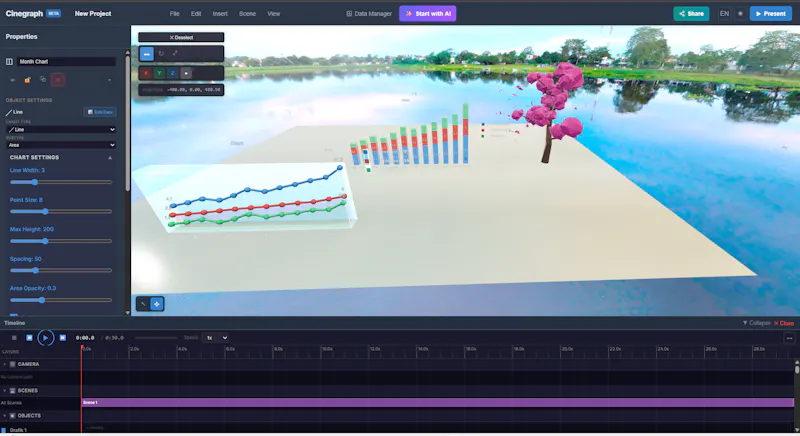Click the OBJECTS group icon
This screenshot has width=800, height=436.
pyautogui.click(x=13, y=416)
